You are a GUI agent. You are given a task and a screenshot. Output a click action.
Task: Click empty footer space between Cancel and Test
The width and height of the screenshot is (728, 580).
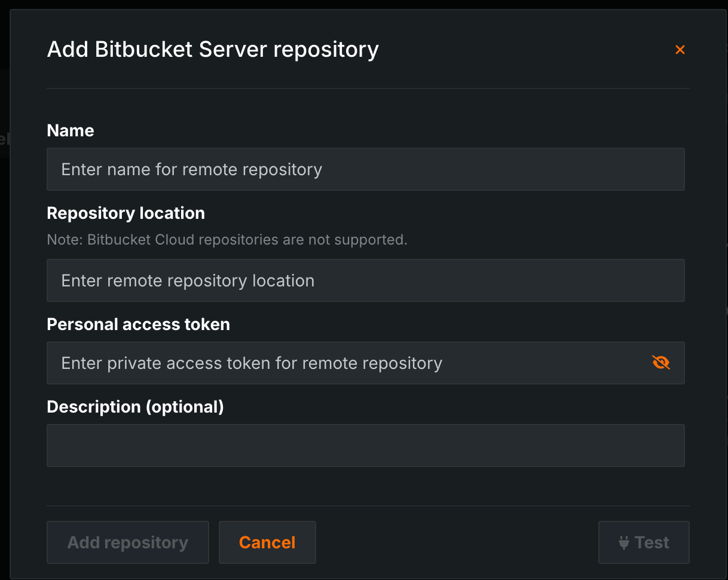[x=454, y=542]
